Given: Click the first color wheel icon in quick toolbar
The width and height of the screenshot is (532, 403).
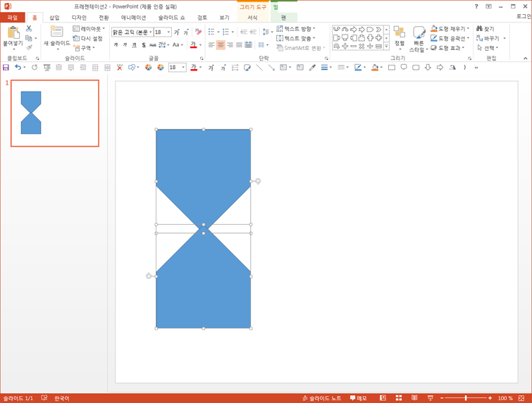Looking at the screenshot, I should coord(148,68).
